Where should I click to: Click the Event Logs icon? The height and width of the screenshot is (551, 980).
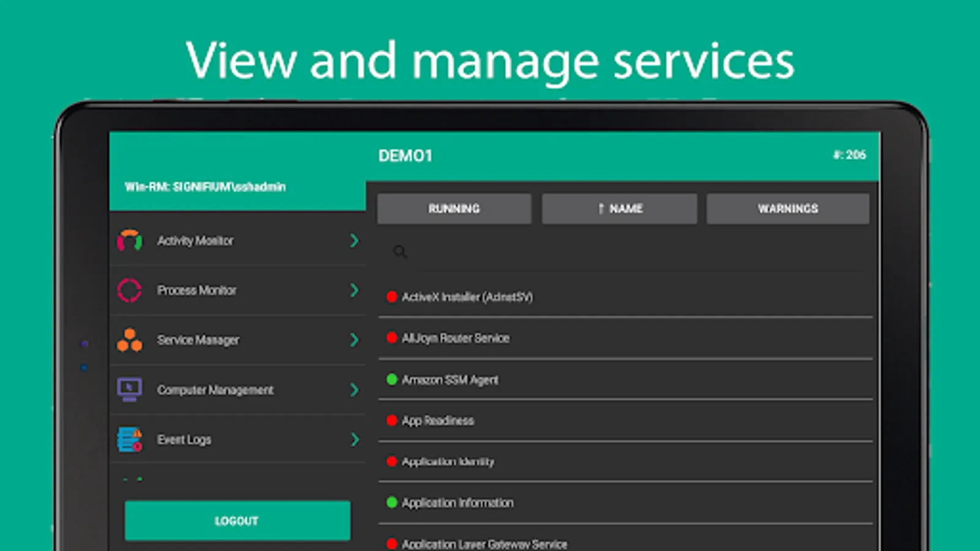(x=129, y=439)
